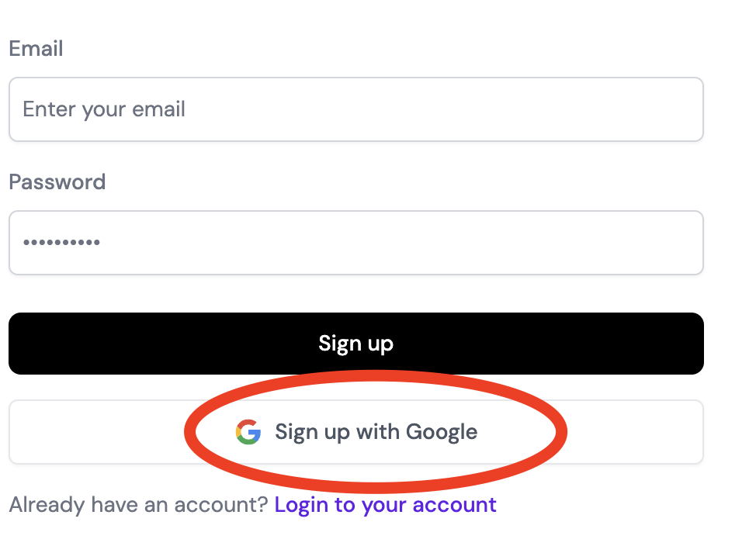The image size is (756, 546).
Task: Select the 'Enter your email' placeholder box
Action: point(104,109)
